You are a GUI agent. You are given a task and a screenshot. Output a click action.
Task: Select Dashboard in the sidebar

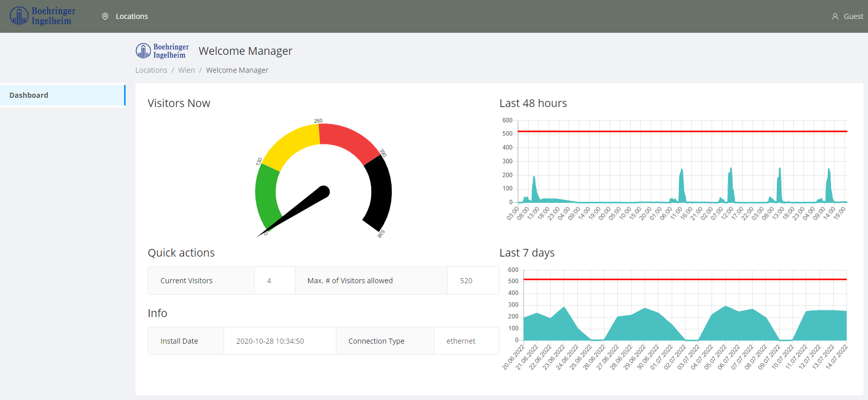[63, 95]
